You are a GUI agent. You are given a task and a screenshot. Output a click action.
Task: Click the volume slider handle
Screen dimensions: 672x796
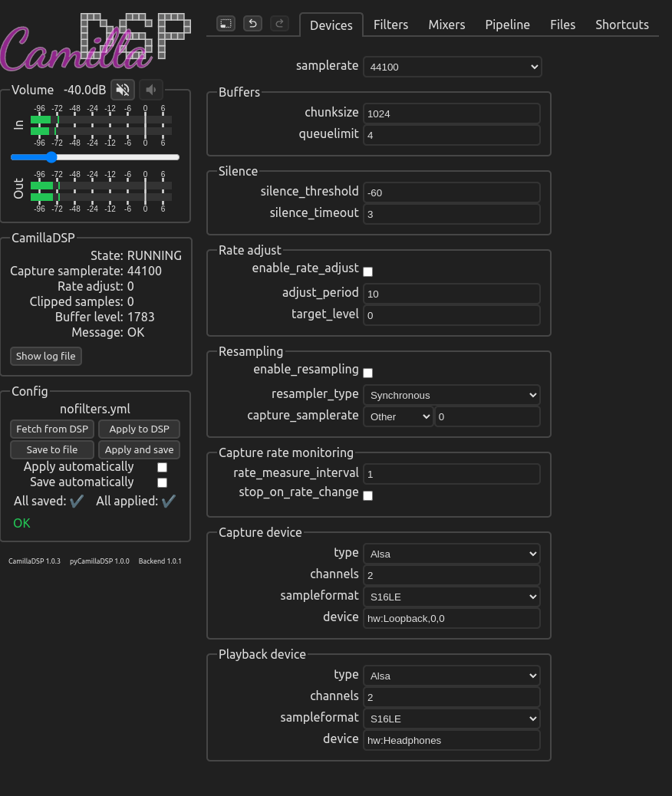(51, 157)
